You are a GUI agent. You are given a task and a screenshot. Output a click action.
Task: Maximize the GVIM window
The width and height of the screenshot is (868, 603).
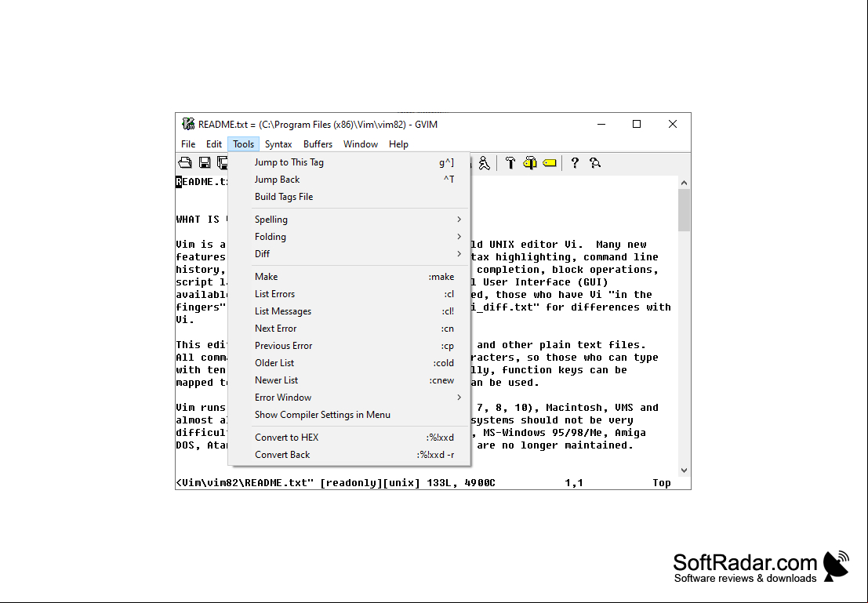click(637, 124)
